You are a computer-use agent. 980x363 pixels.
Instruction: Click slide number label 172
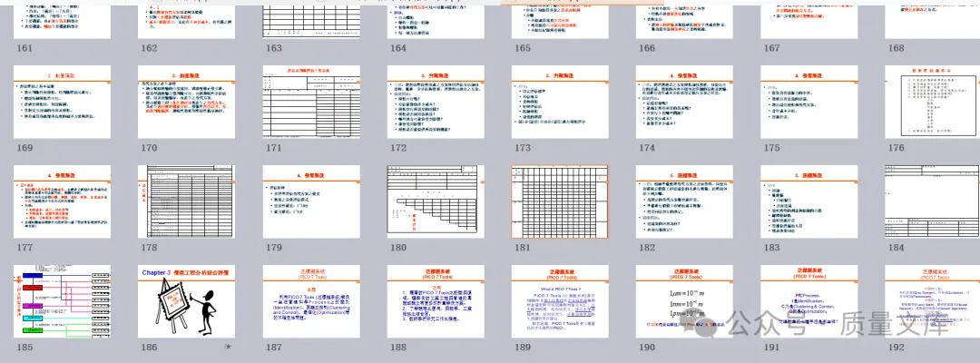[x=398, y=148]
